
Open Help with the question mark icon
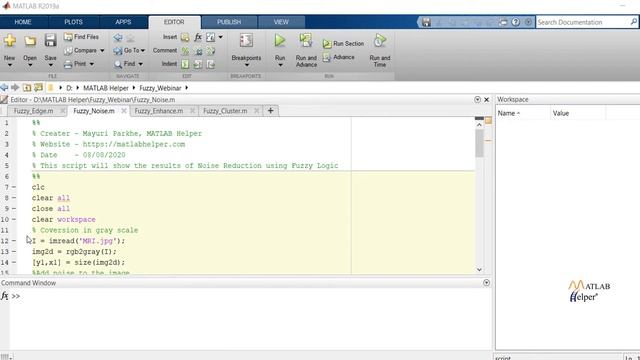pyautogui.click(x=516, y=22)
